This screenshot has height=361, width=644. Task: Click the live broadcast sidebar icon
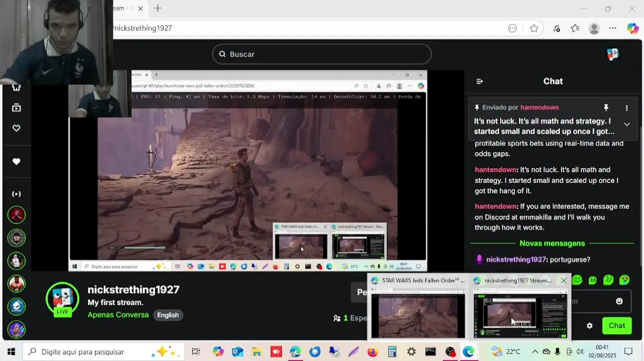17,194
